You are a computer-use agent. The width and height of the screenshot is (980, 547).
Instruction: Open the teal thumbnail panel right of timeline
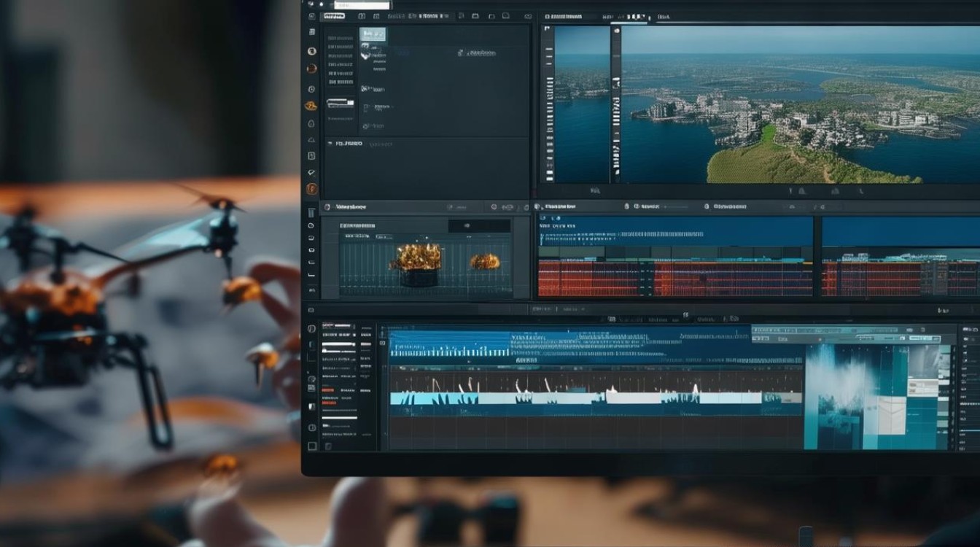coord(879,396)
